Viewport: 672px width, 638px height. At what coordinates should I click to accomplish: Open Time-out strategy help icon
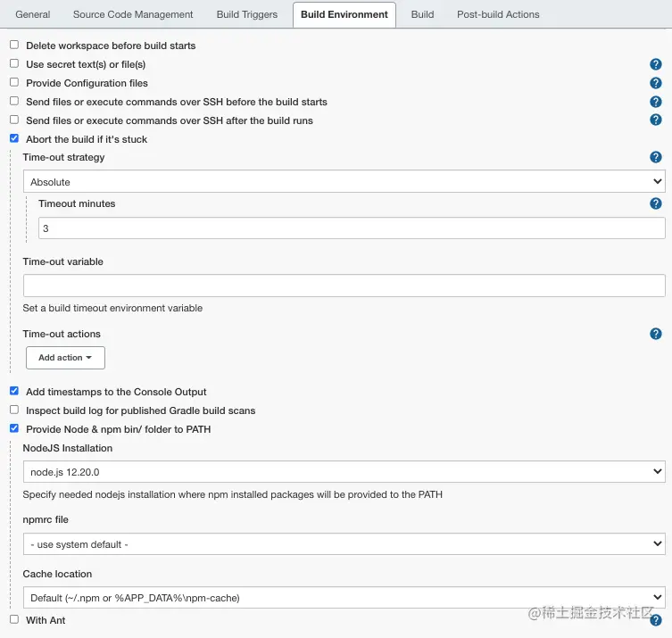pyautogui.click(x=655, y=157)
